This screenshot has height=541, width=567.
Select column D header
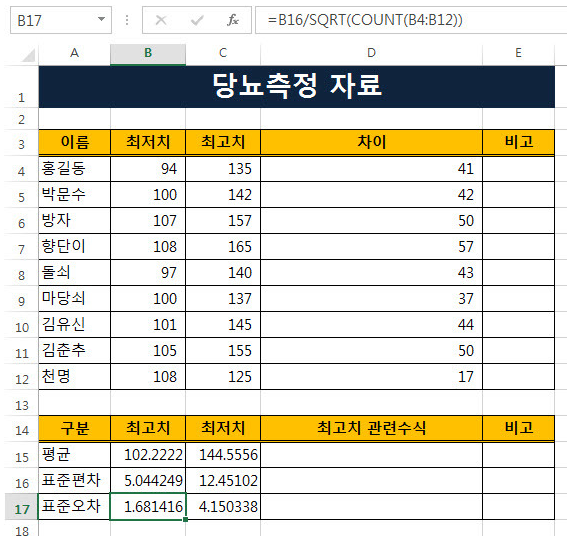pyautogui.click(x=371, y=54)
